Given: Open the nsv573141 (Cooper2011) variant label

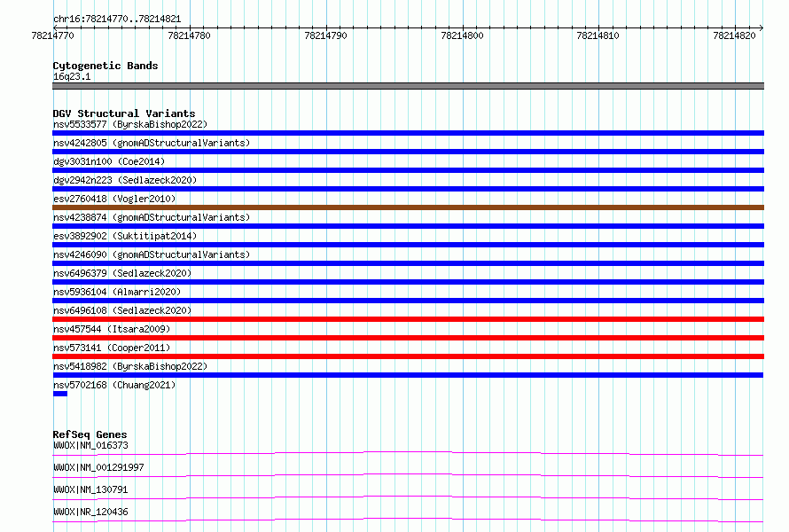Looking at the screenshot, I should point(112,348).
